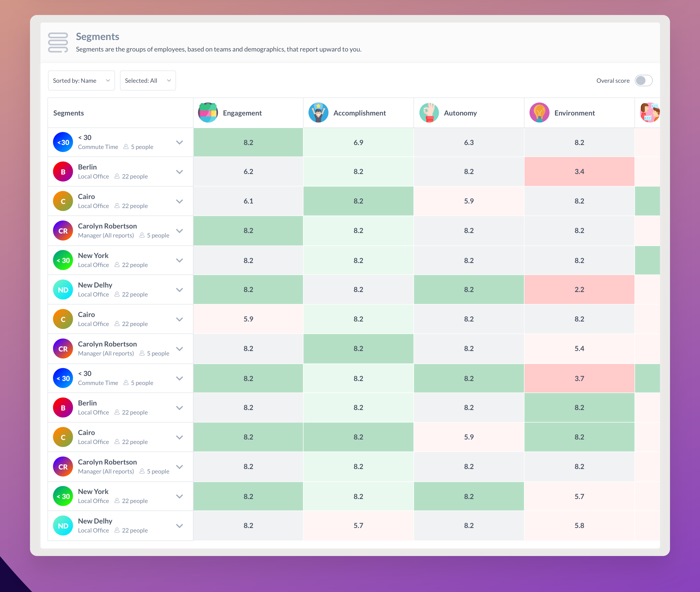Click the Engagement column header label
This screenshot has width=700, height=592.
tap(242, 113)
